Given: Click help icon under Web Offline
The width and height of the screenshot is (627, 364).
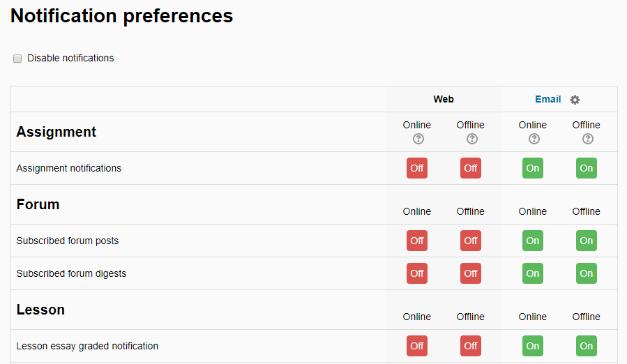Looking at the screenshot, I should click(x=471, y=139).
